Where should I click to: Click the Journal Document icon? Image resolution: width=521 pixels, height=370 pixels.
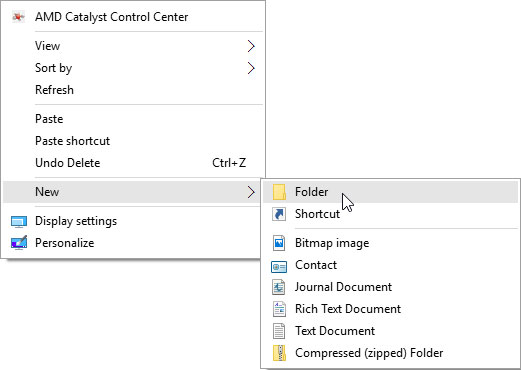pyautogui.click(x=279, y=287)
